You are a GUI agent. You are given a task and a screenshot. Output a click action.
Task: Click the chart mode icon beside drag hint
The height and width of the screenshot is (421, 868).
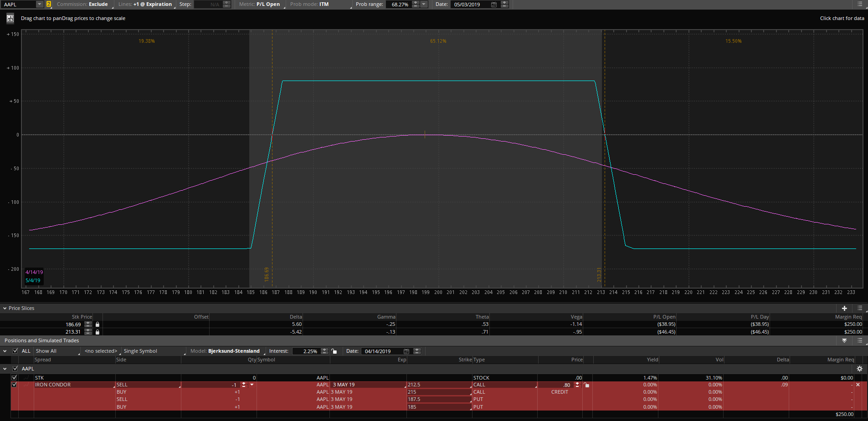click(x=10, y=19)
